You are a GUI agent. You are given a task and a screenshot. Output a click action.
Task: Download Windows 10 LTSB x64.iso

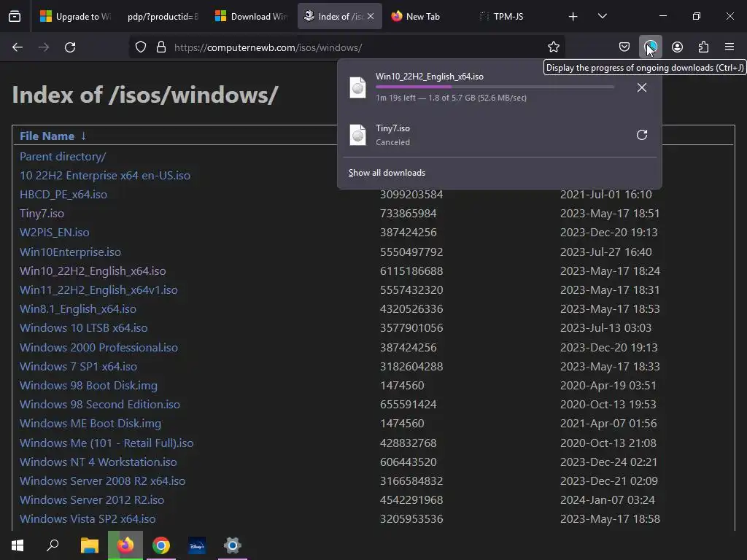click(x=84, y=328)
